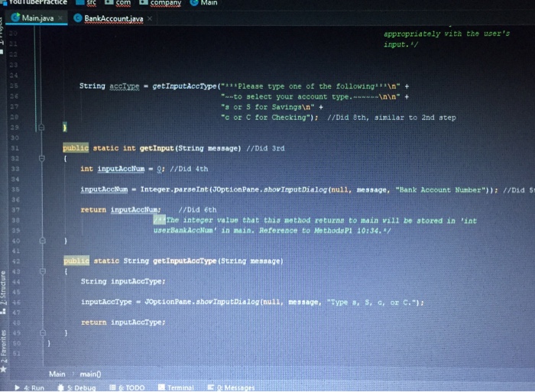Click the Messages icon in bottom bar

tap(211, 387)
